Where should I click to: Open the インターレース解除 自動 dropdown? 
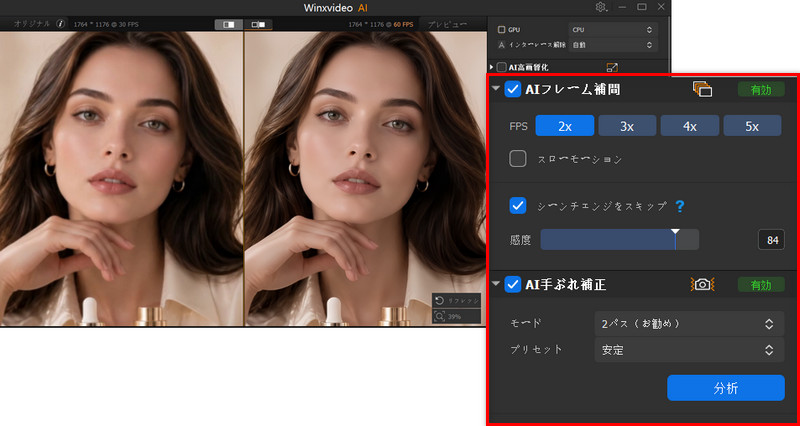coord(613,44)
